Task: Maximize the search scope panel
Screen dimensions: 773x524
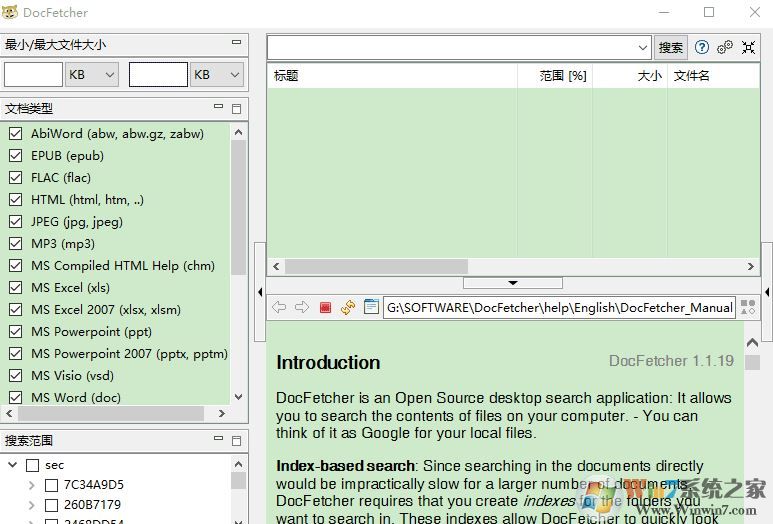Action: 237,441
